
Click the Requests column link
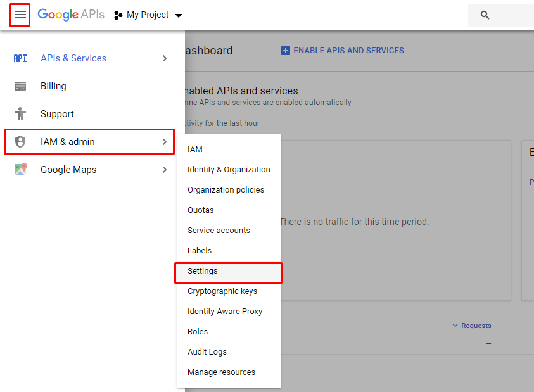(x=476, y=326)
